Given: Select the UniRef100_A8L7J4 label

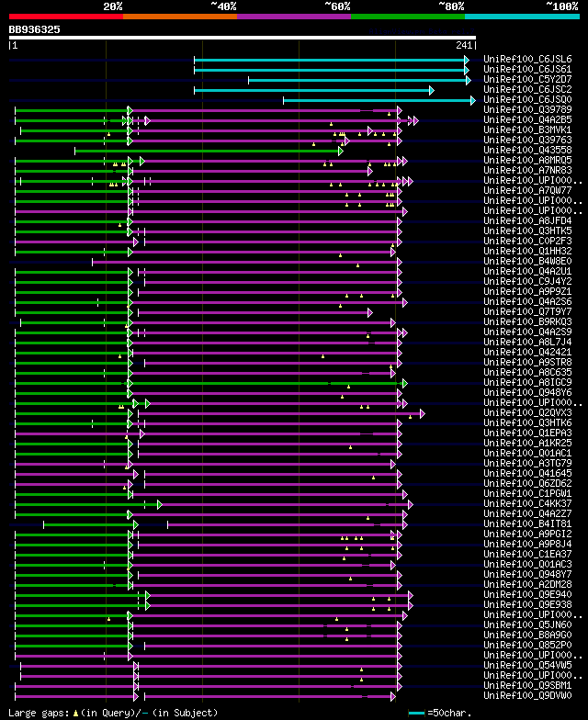Looking at the screenshot, I should [527, 342].
